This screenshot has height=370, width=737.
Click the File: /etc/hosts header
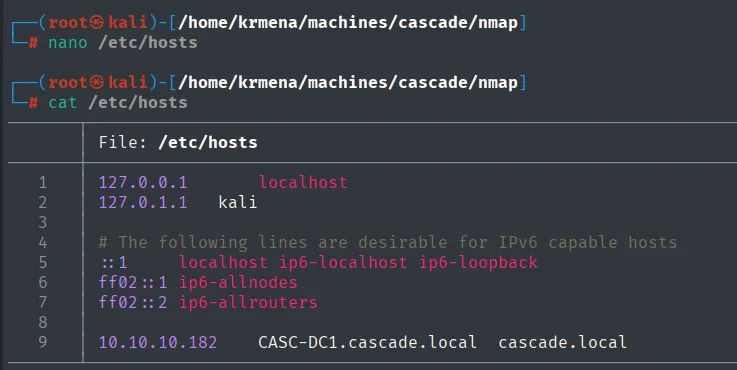[x=178, y=142]
